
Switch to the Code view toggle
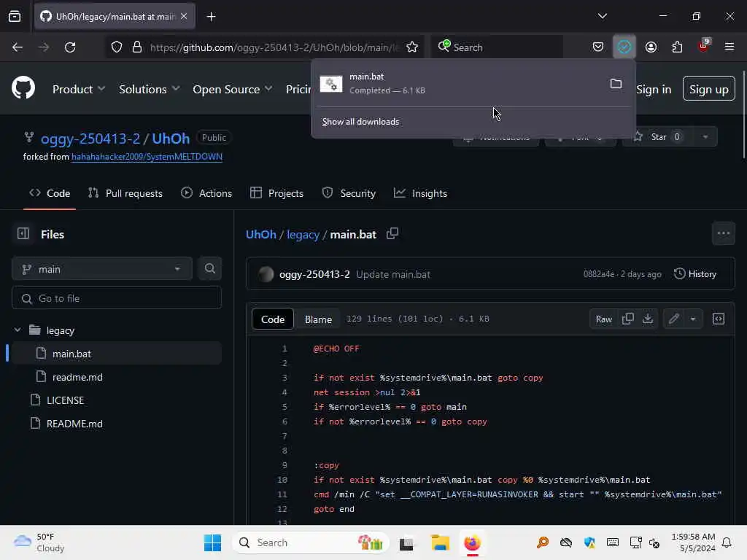click(273, 319)
